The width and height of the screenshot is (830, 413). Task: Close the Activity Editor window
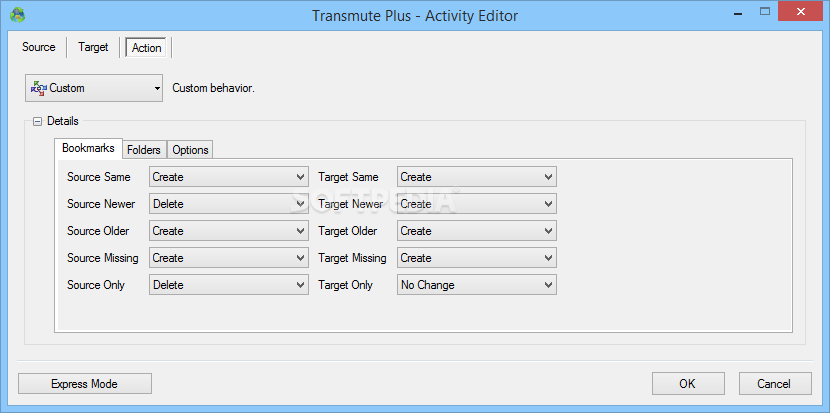(800, 11)
